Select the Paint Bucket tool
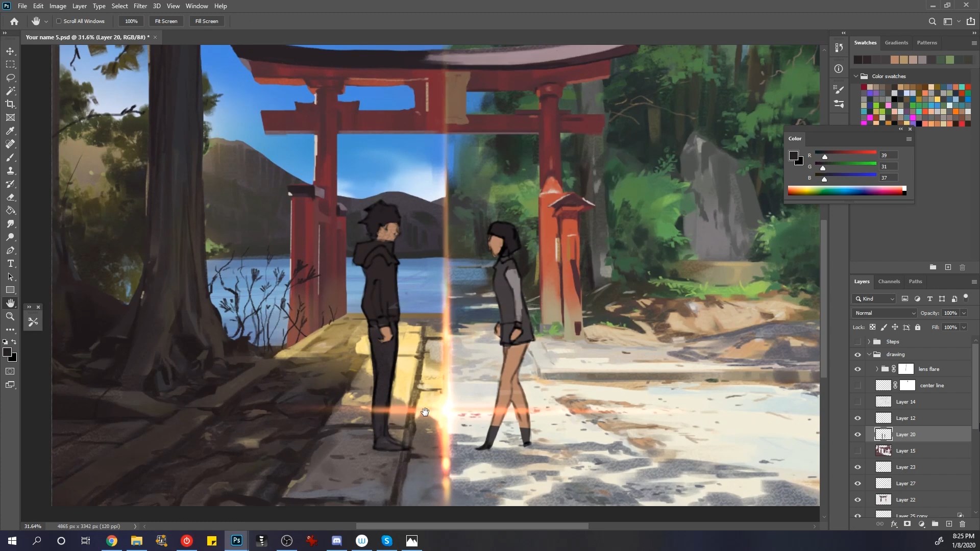The image size is (980, 551). point(10,211)
